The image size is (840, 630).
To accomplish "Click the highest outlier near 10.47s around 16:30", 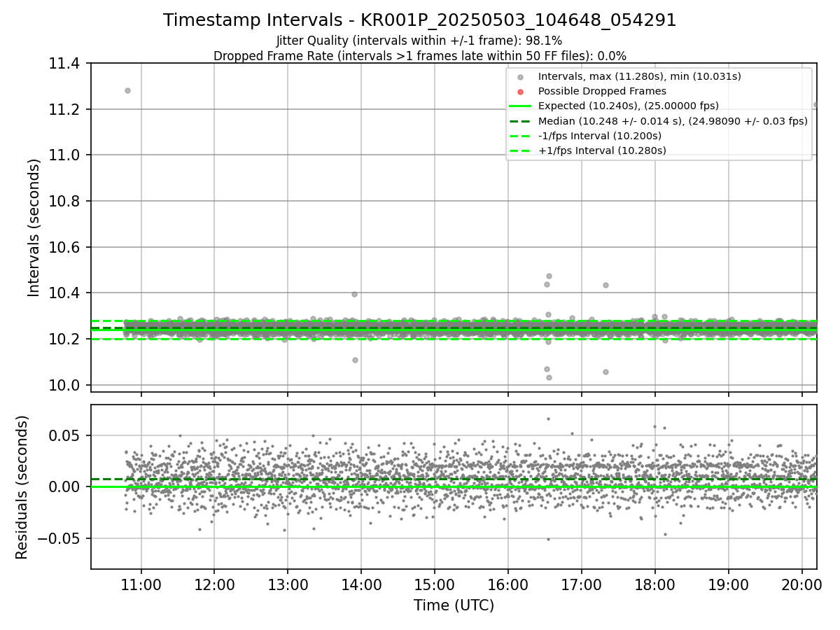I will tap(549, 276).
